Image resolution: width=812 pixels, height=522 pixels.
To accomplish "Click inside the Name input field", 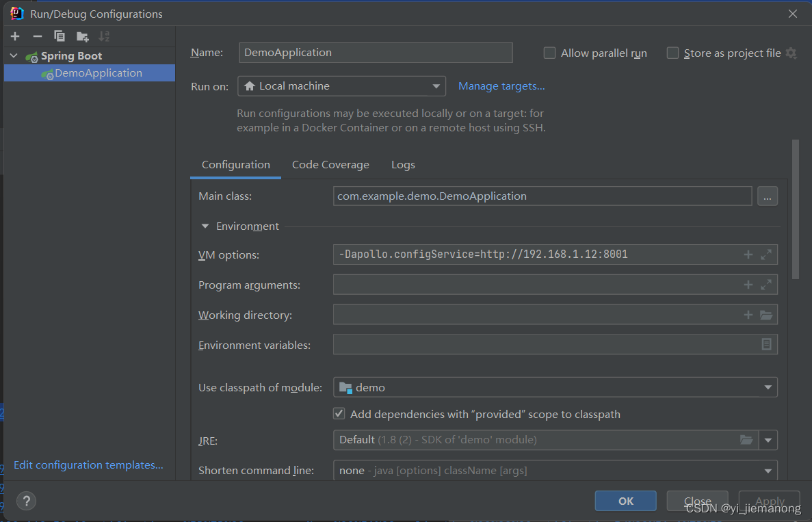I will click(x=375, y=52).
